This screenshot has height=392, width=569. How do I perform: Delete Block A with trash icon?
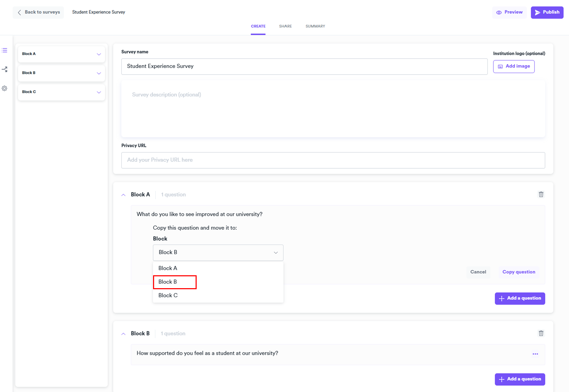tap(541, 194)
